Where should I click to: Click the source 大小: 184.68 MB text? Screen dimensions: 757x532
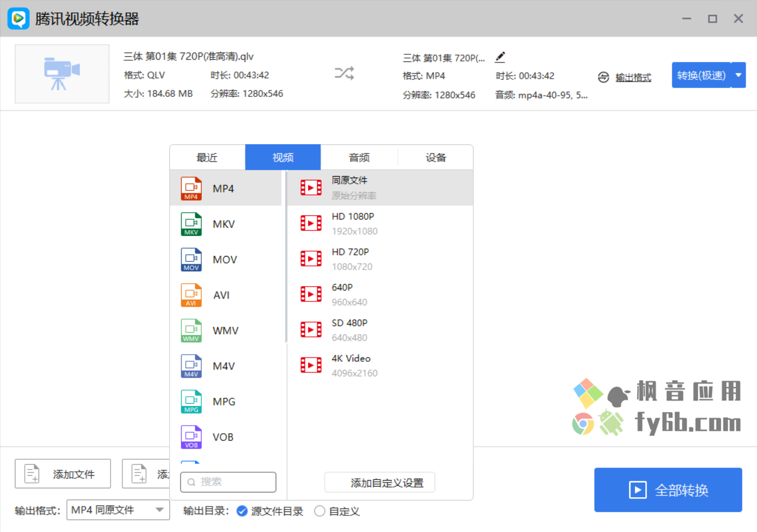[x=158, y=93]
